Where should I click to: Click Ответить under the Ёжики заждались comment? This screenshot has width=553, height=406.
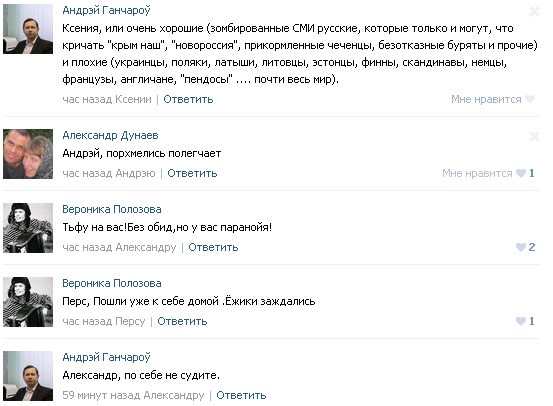[182, 321]
